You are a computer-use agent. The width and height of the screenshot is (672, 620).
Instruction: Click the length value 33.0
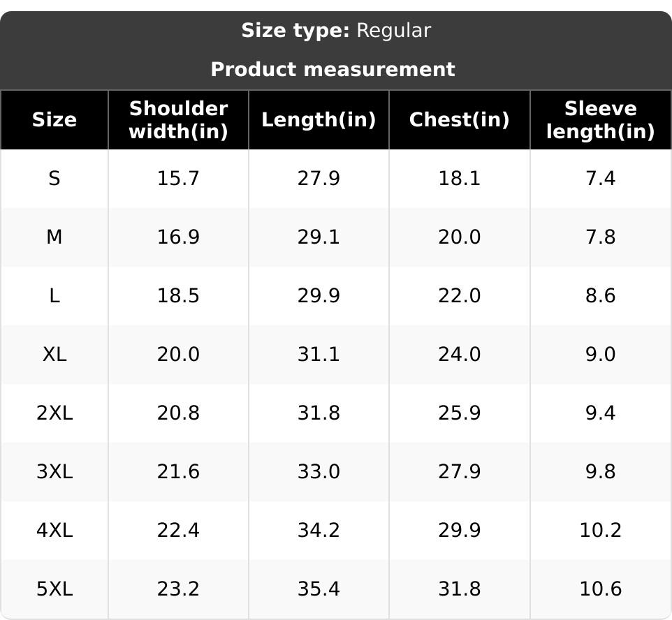coord(319,472)
